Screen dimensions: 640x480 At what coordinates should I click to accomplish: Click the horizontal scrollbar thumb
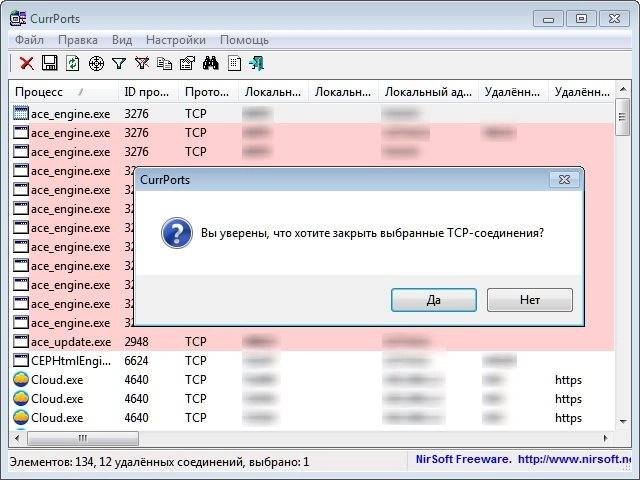click(83, 438)
